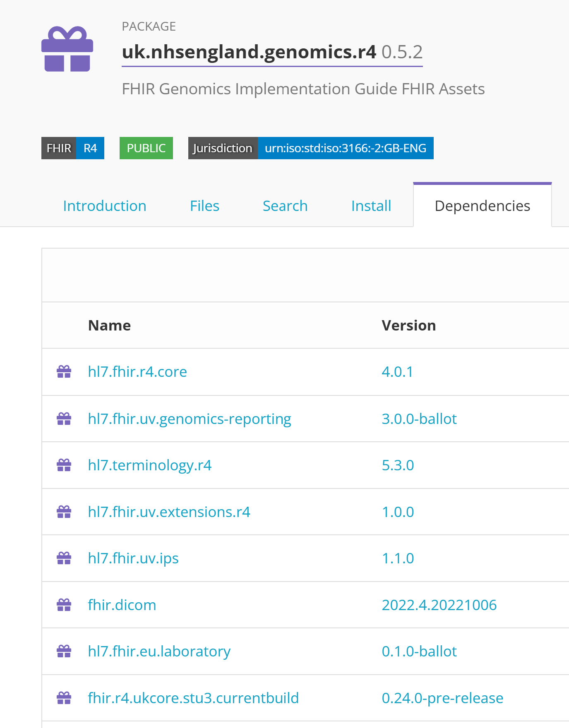Click the Jurisdiction GB-ENG badge

click(x=311, y=148)
